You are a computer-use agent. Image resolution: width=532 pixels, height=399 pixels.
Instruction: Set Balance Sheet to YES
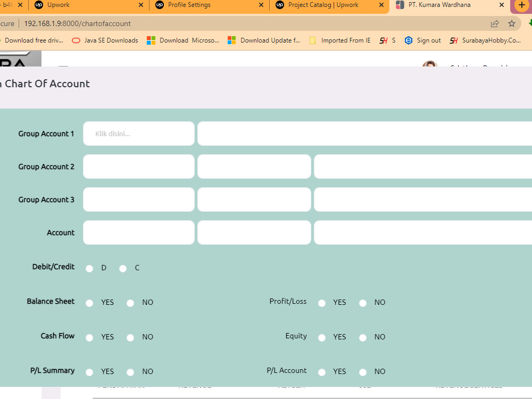point(89,303)
